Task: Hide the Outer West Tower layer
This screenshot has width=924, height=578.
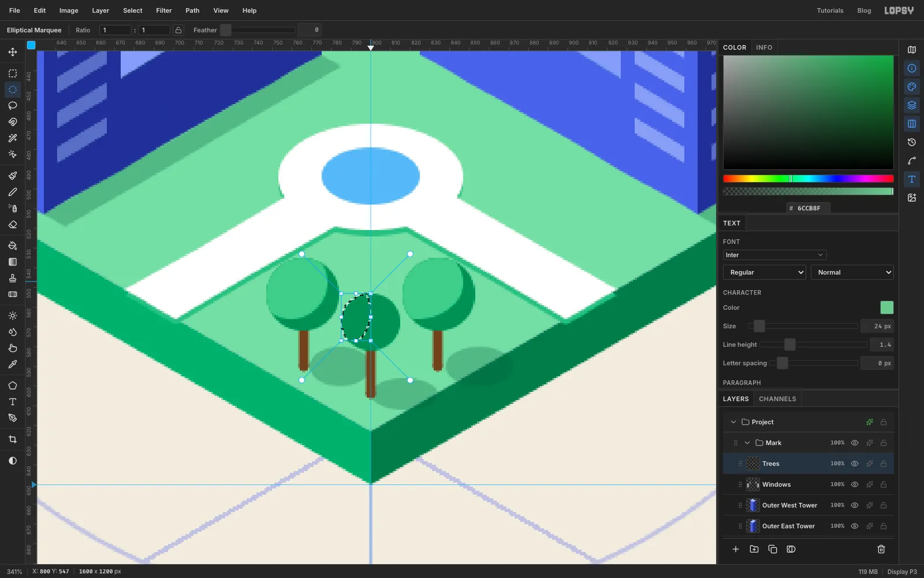Action: tap(855, 505)
